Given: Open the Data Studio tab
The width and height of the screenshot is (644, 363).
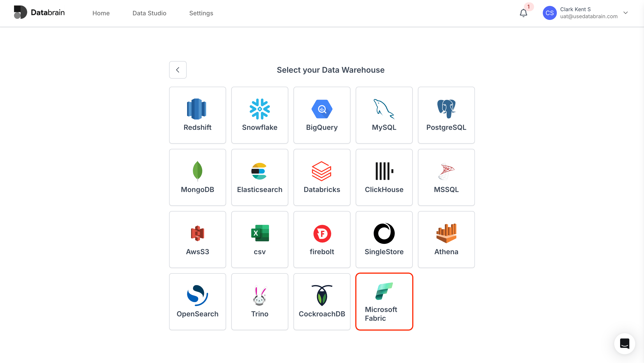Looking at the screenshot, I should point(149,13).
